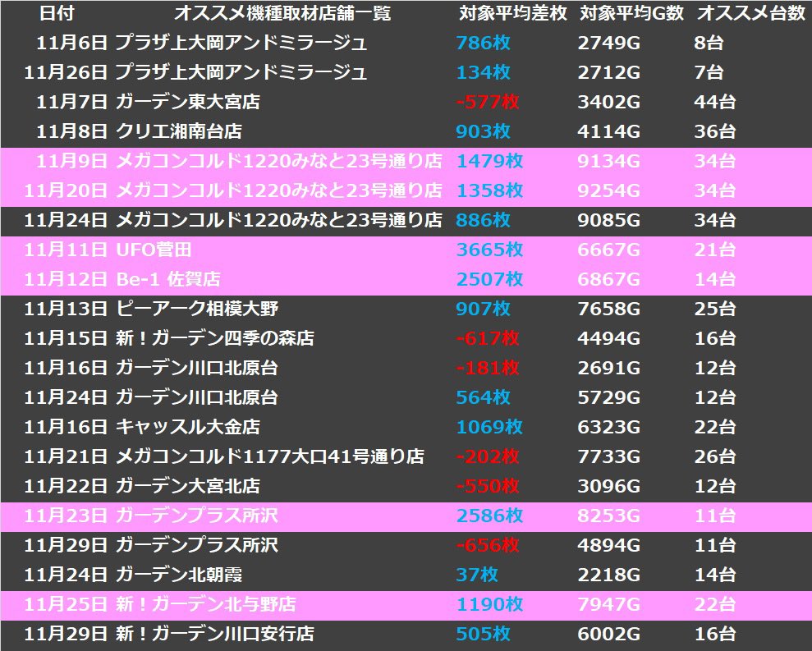812x651 pixels.
Task: Click the 対象平均差枚 column header
Action: (512, 13)
